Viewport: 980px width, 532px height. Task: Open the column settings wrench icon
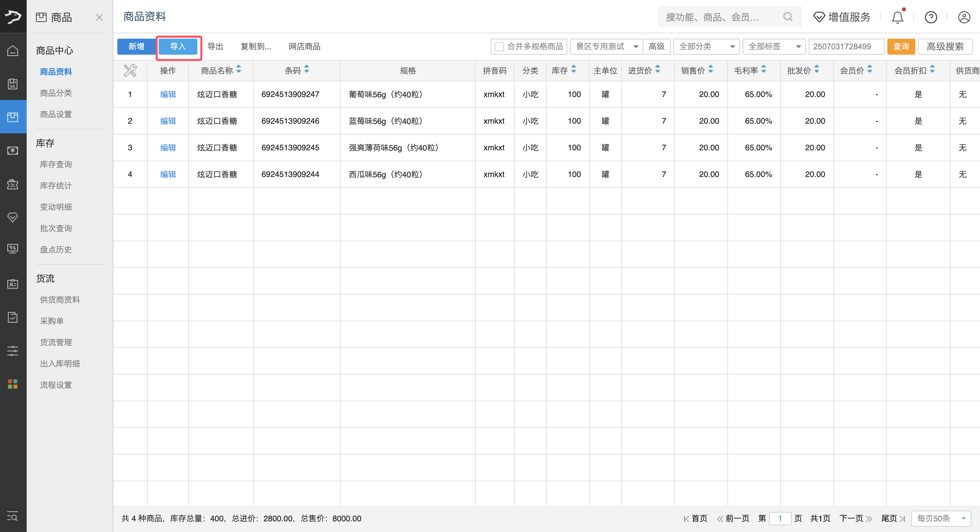pyautogui.click(x=130, y=70)
